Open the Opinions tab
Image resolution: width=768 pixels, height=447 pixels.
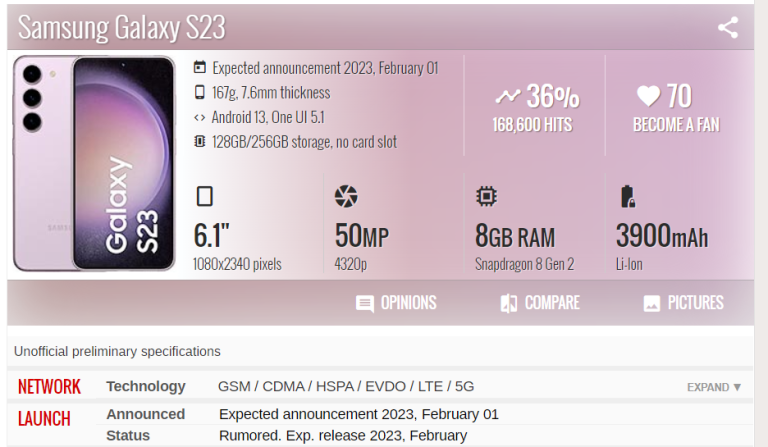(397, 303)
